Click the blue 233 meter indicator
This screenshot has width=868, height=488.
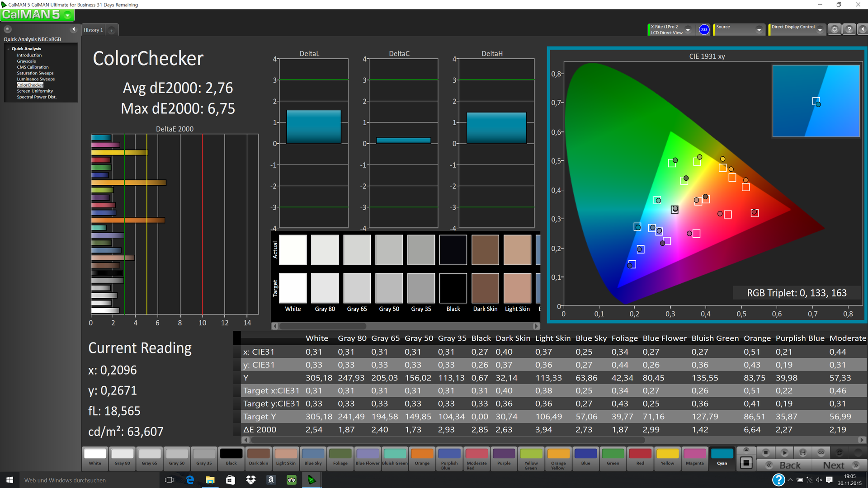[704, 29]
